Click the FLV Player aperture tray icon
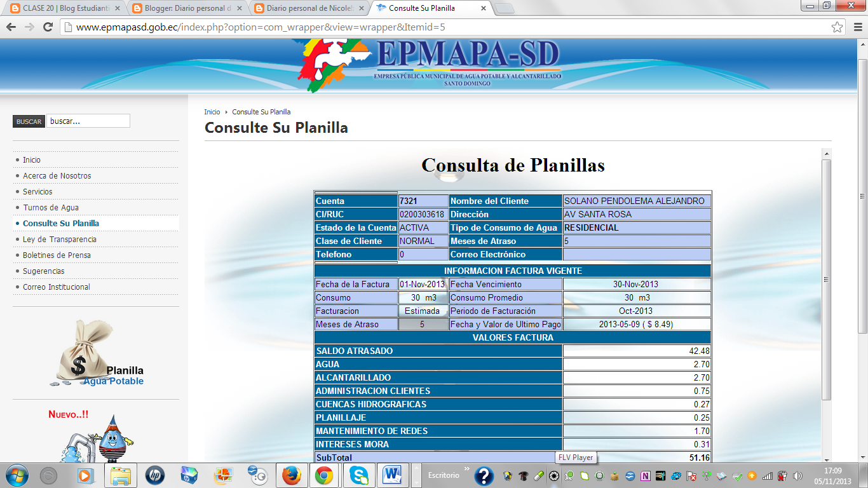This screenshot has height=488, width=868. pyautogui.click(x=554, y=476)
